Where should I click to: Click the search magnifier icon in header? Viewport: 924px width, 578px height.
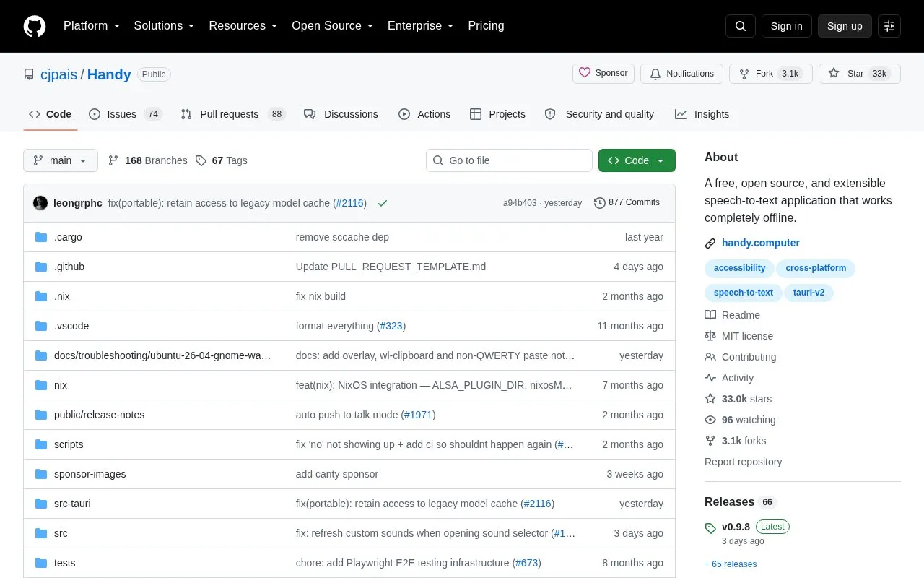[x=741, y=26]
